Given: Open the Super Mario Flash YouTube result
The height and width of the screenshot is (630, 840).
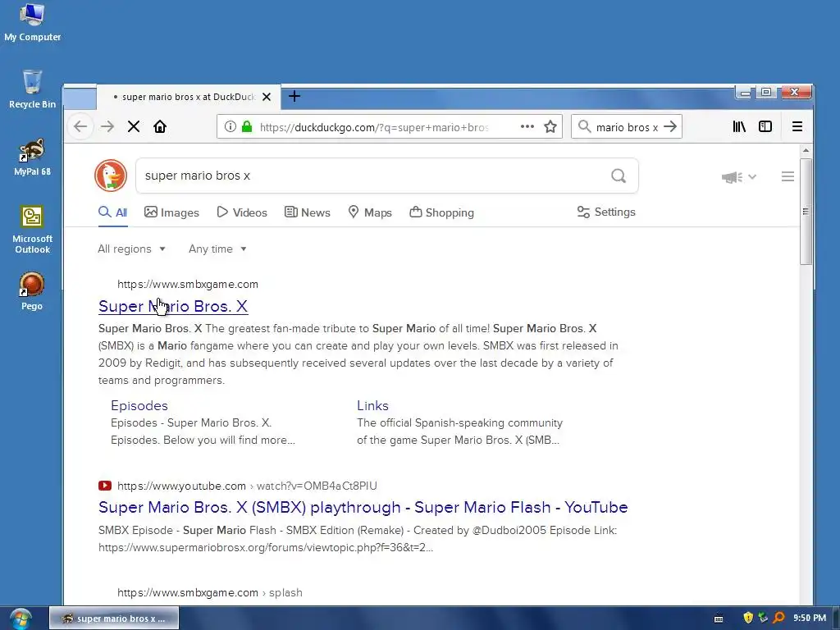Looking at the screenshot, I should 363,507.
